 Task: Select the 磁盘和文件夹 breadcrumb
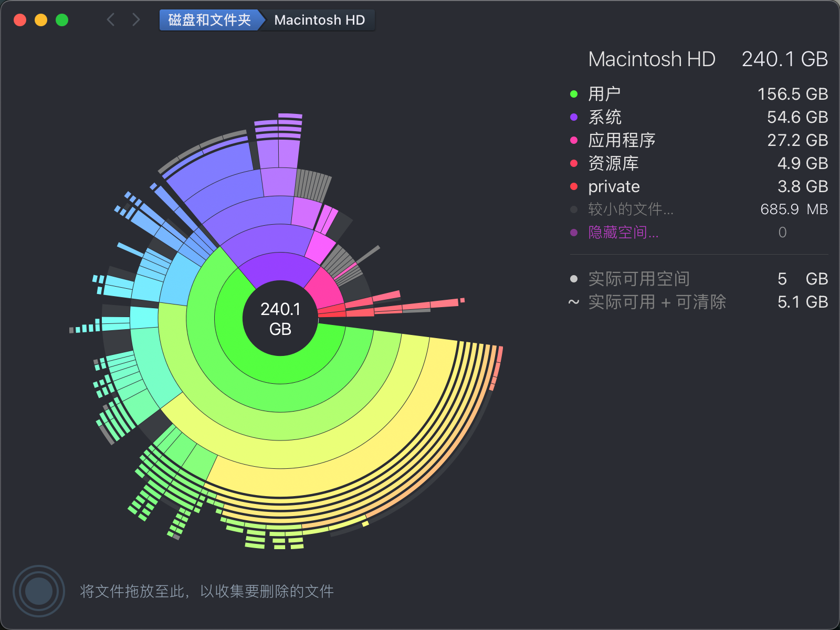tap(209, 20)
